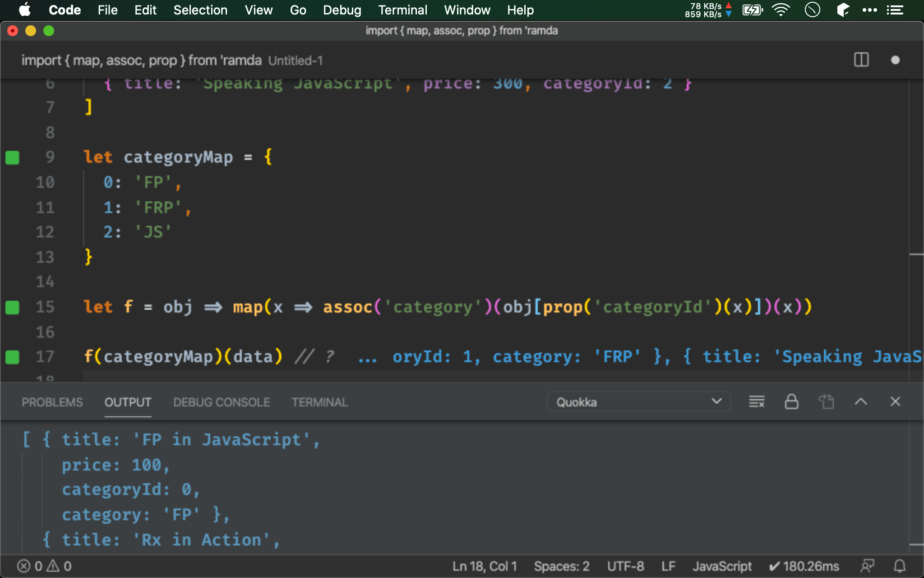This screenshot has height=578, width=924.
Task: Open the Help menu
Action: 520,9
